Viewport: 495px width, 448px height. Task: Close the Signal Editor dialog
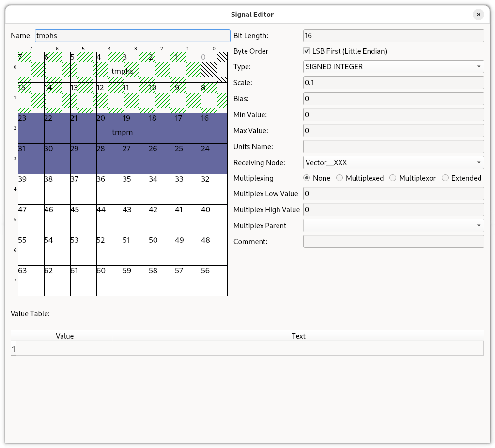(x=478, y=15)
